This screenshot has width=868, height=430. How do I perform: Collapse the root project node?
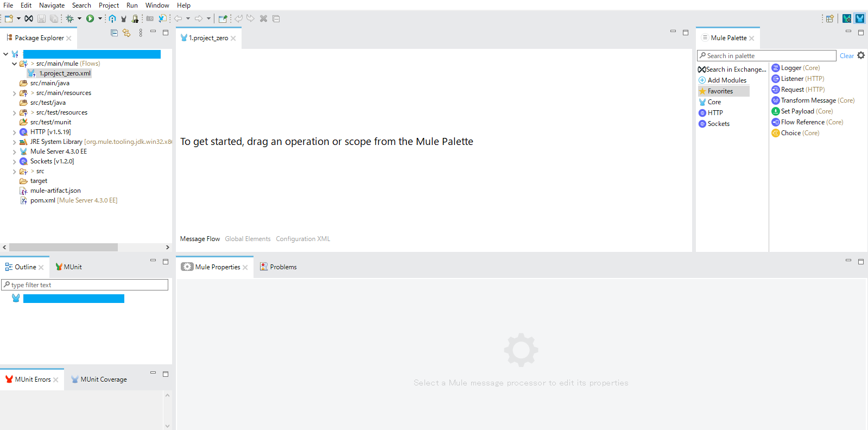[x=6, y=54]
